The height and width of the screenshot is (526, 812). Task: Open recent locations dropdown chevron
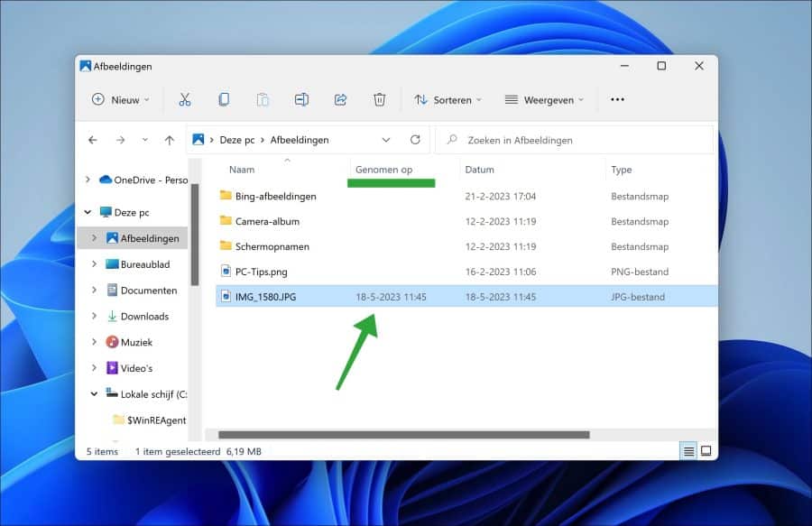(x=145, y=140)
